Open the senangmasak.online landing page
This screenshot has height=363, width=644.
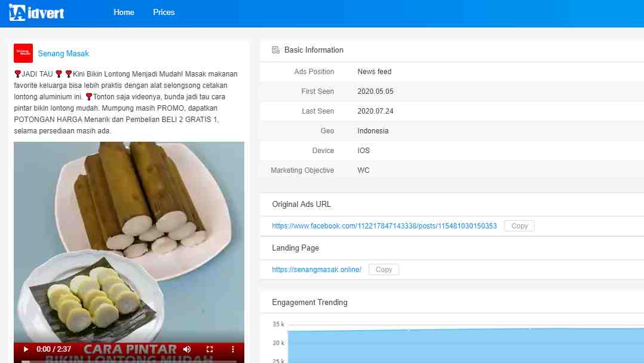point(316,269)
